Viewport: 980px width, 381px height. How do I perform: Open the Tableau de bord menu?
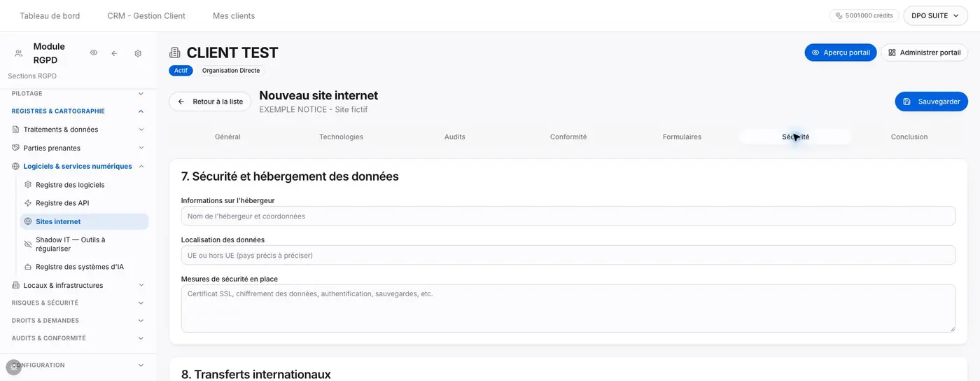coord(50,15)
